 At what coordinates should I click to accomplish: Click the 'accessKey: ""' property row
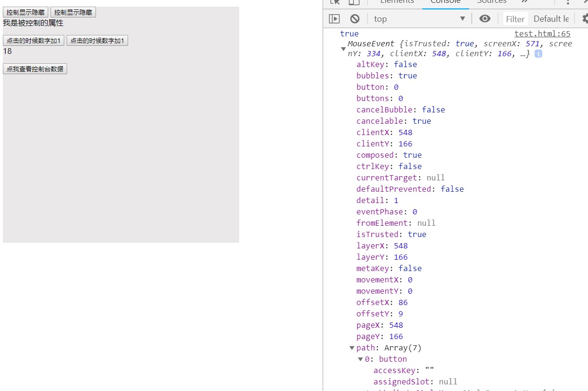[404, 370]
